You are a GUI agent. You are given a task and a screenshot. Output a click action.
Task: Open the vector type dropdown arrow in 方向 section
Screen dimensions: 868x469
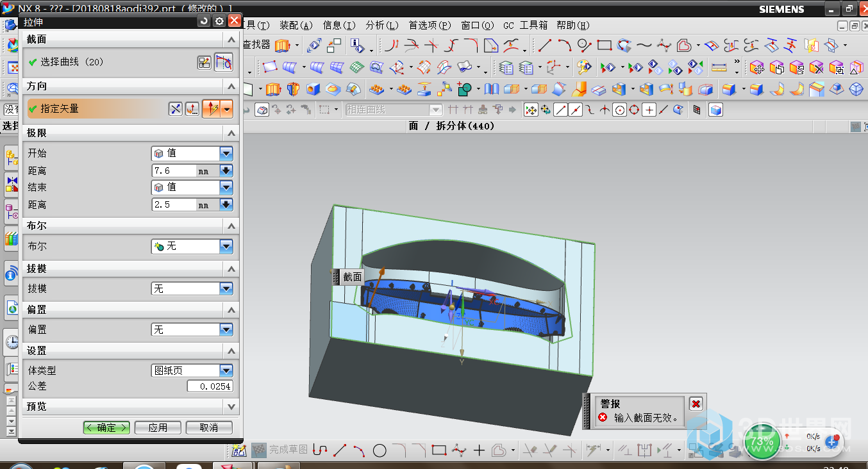pyautogui.click(x=227, y=109)
